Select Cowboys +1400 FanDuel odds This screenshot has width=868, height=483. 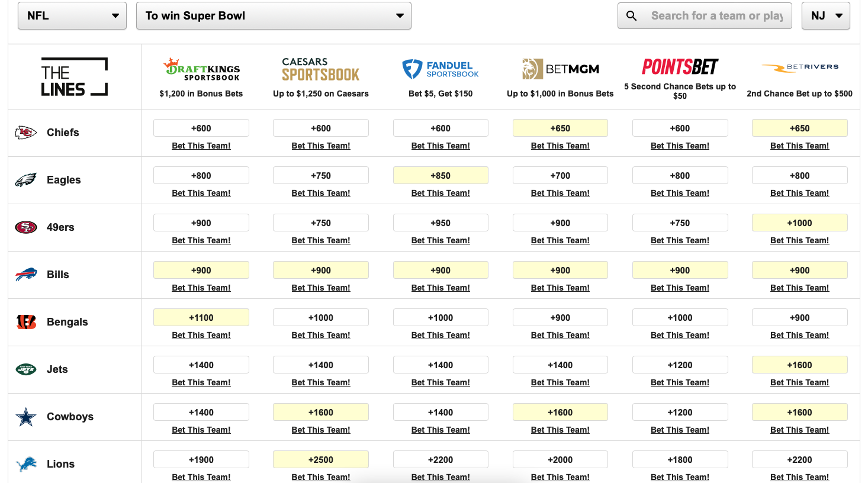coord(441,412)
